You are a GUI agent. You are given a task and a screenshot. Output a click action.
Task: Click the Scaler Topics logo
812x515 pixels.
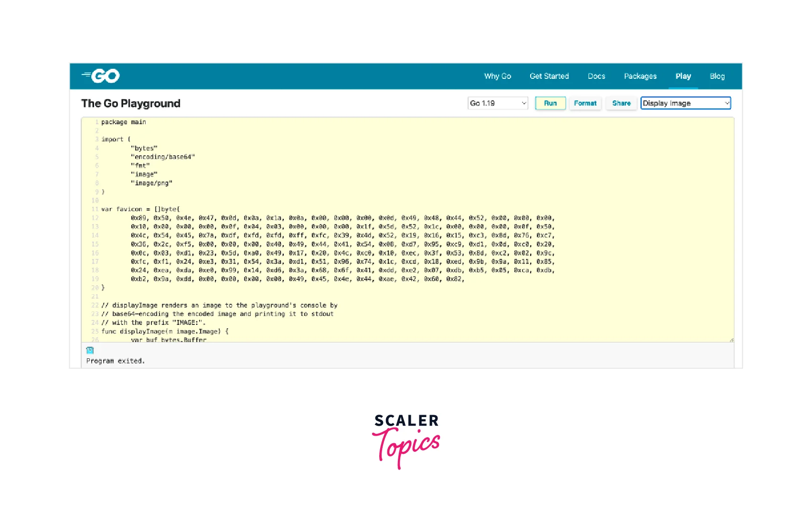coord(406,440)
